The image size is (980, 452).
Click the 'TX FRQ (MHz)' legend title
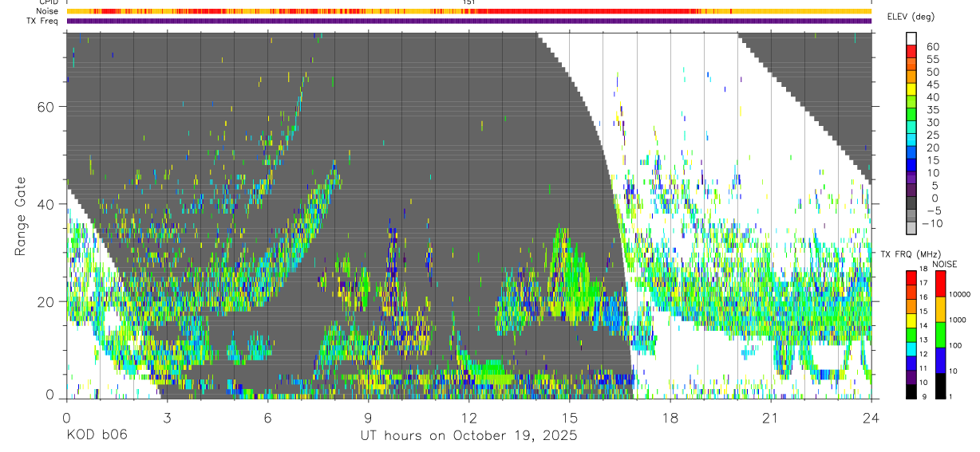pos(911,254)
